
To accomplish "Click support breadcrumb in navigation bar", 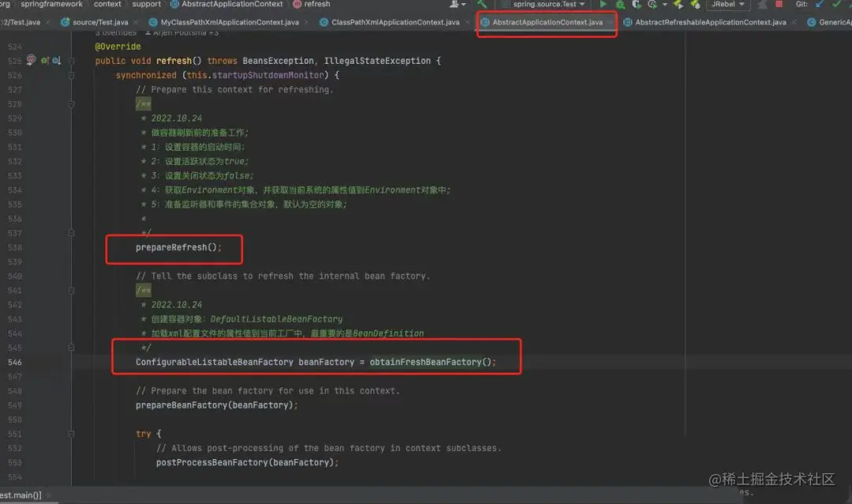I will pos(147,4).
